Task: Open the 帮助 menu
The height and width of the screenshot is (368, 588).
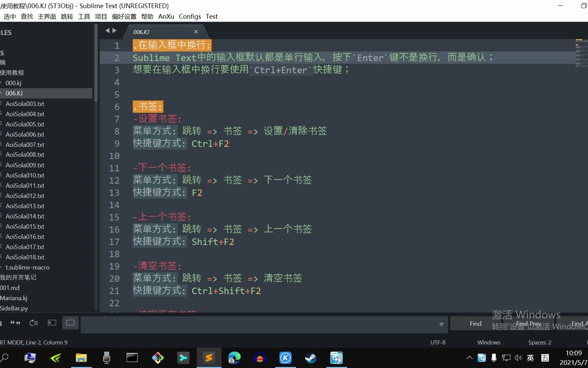Action: [147, 16]
